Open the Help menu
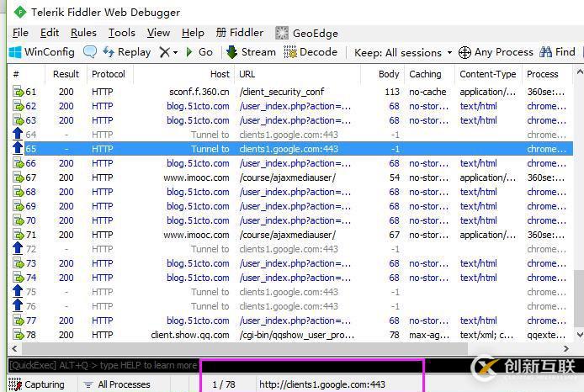The image size is (584, 392). coord(193,33)
